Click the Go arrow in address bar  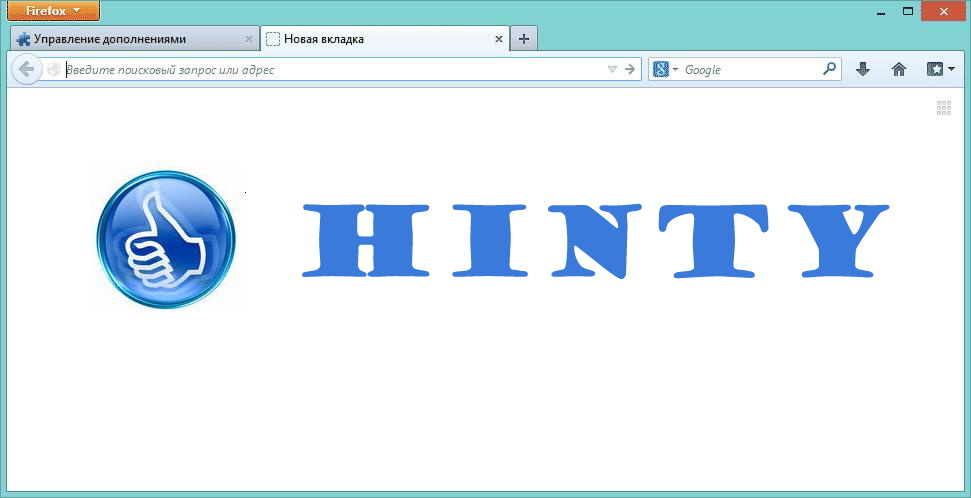[630, 69]
